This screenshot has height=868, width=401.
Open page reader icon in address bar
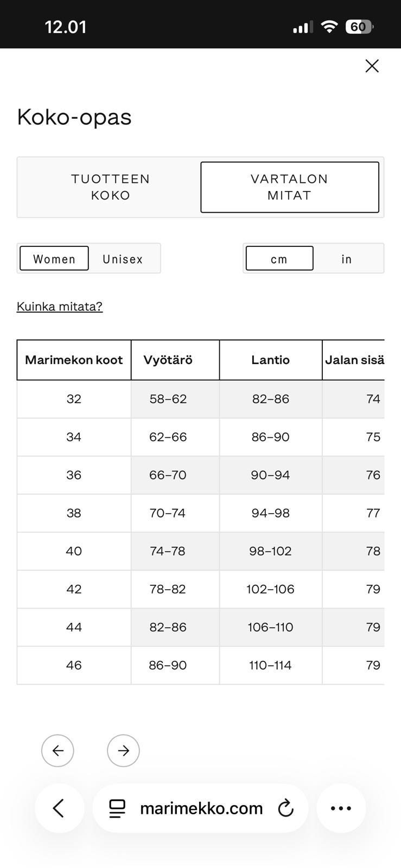coord(117,808)
